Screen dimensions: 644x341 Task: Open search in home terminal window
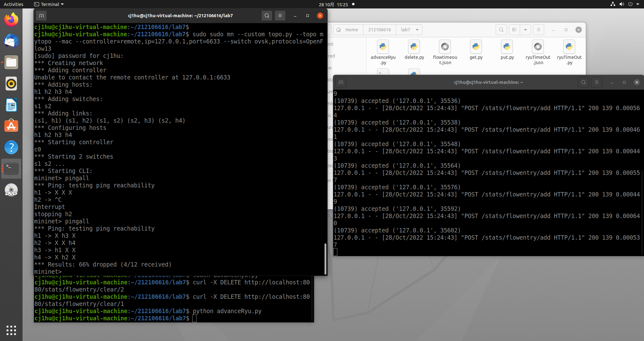point(584,82)
